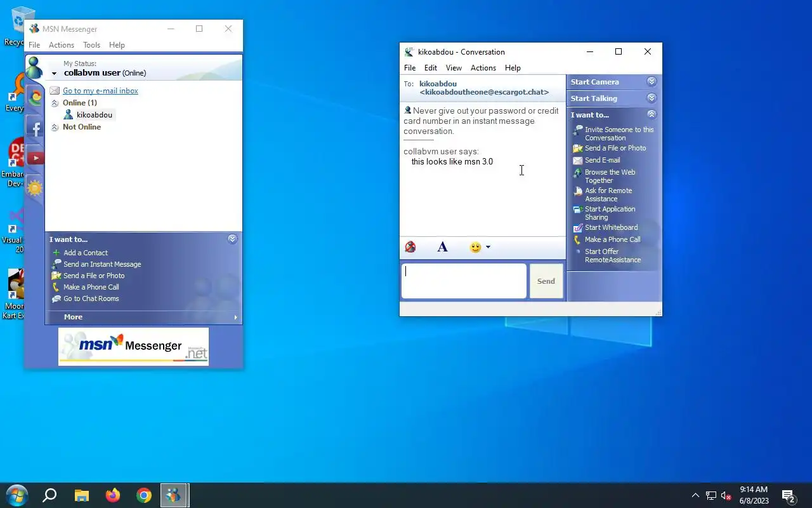The image size is (812, 508).
Task: Open the emoticon dropdown arrow
Action: 488,247
